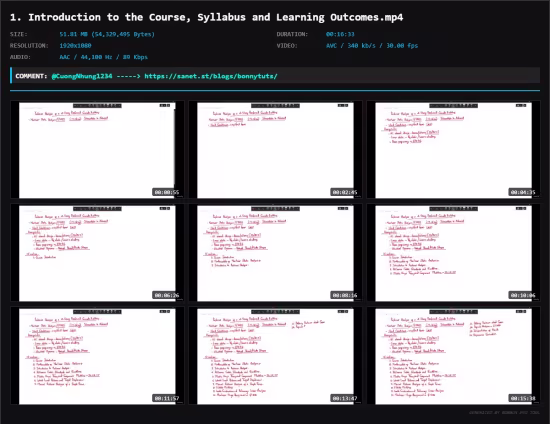Click the SIZE label
550x424 pixels.
[19, 34]
